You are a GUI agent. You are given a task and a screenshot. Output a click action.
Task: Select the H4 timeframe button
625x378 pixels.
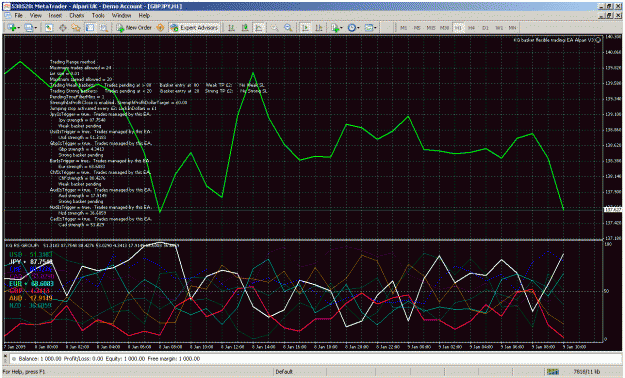[x=472, y=28]
